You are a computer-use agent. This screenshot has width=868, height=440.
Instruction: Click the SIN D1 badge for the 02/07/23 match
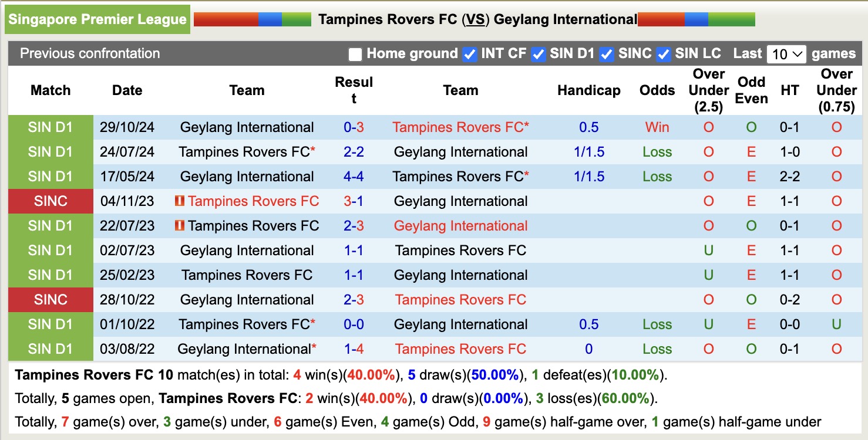(x=51, y=250)
